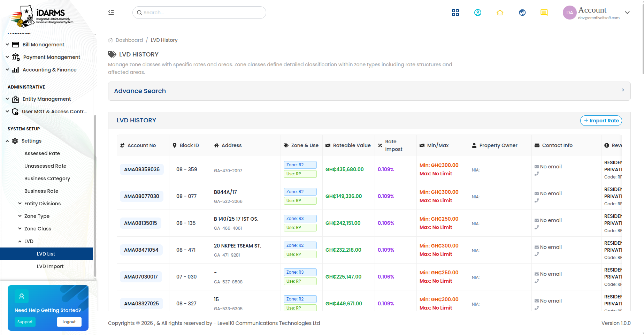The width and height of the screenshot is (644, 335).
Task: Expand the Advance Search panel chevron
Action: point(623,90)
